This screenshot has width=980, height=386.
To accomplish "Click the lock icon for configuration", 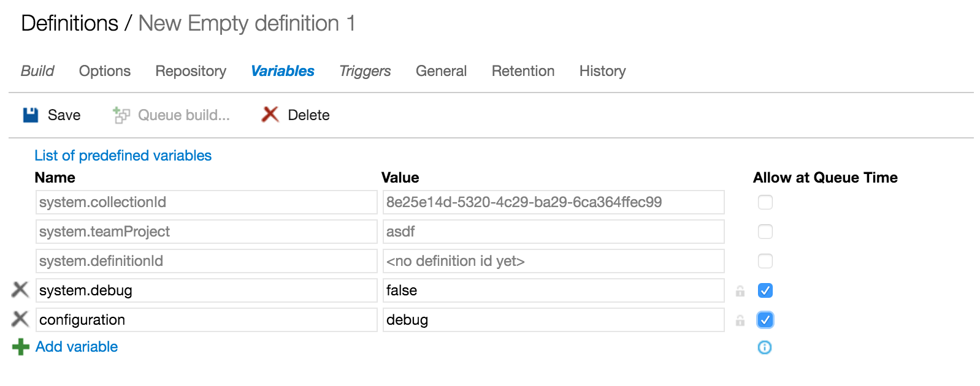I will click(x=740, y=320).
